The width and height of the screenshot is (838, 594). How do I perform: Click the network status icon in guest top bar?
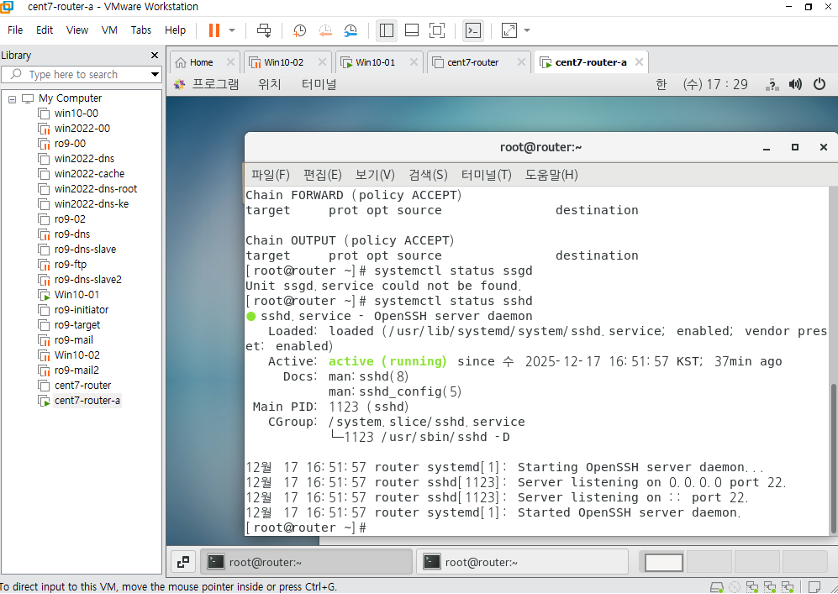tap(772, 84)
